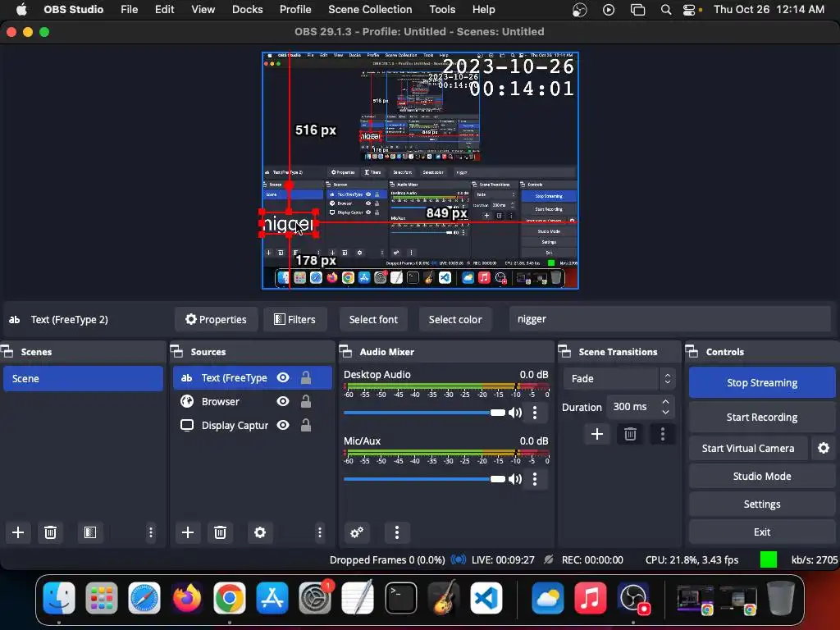Add a new scene with plus icon

(x=18, y=532)
